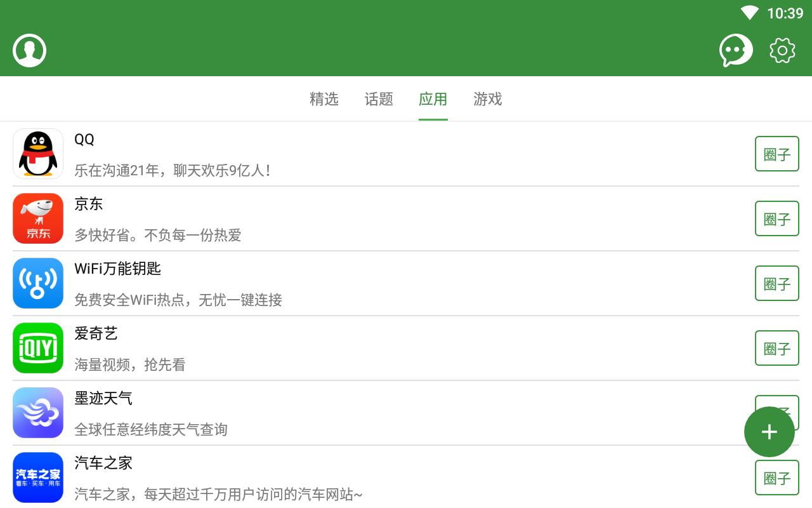The width and height of the screenshot is (812, 508).
Task: Select the WiFi万能钥匙 app title
Action: [118, 269]
